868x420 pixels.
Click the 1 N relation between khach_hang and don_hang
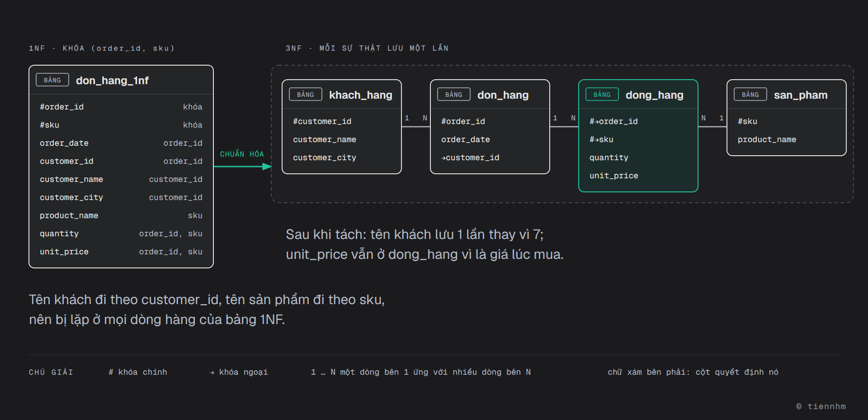(x=416, y=118)
